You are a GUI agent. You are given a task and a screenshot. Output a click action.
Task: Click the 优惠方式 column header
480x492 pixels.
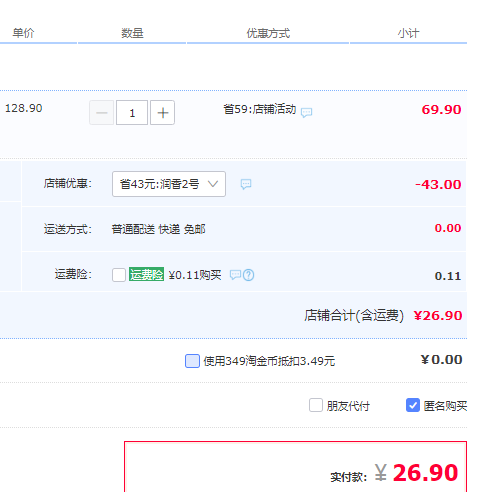pos(268,33)
